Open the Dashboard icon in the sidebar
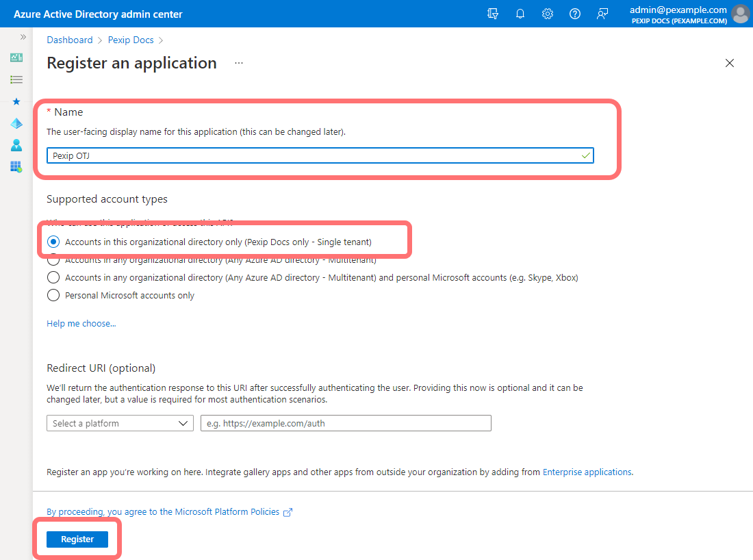753x560 pixels. point(16,58)
